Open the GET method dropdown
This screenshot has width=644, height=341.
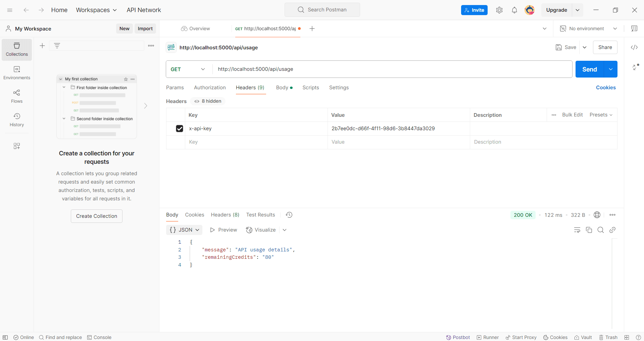point(203,69)
